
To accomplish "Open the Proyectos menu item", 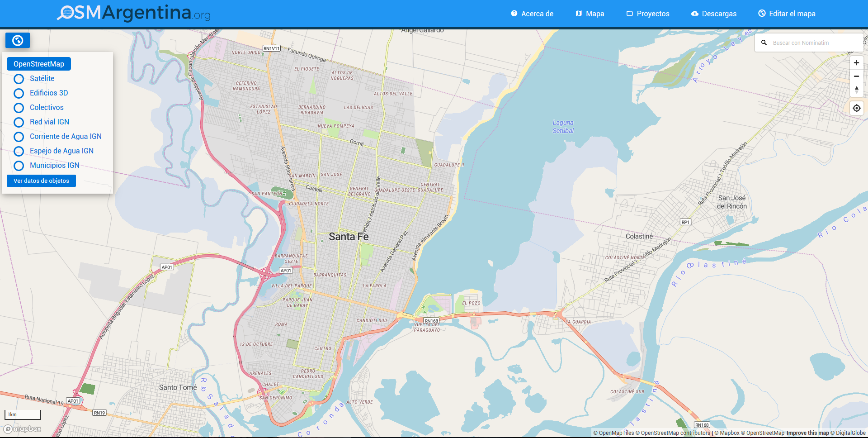I will coord(648,14).
